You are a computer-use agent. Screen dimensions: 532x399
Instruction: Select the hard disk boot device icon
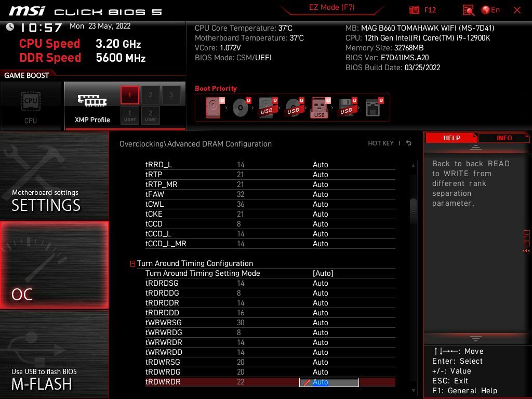pos(215,107)
